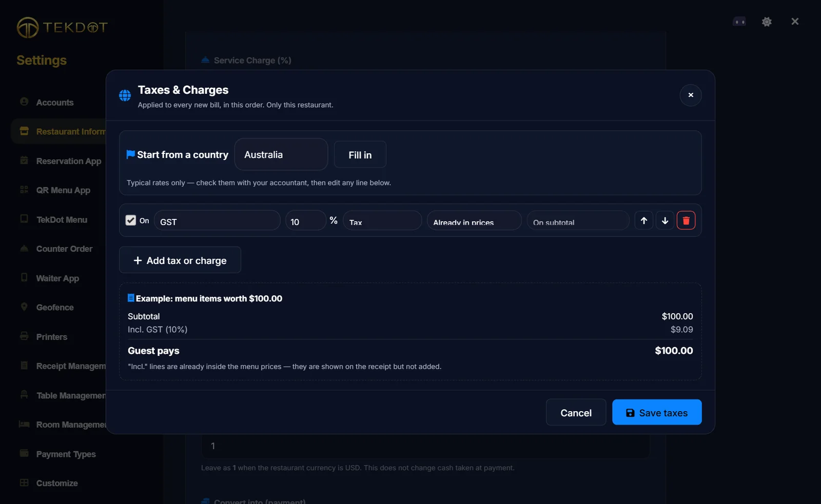Open Customize settings
The image size is (821, 504).
(57, 483)
